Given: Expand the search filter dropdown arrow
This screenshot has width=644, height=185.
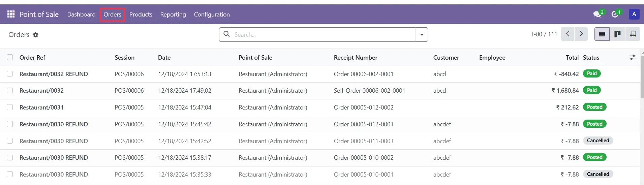Looking at the screenshot, I should tap(422, 34).
